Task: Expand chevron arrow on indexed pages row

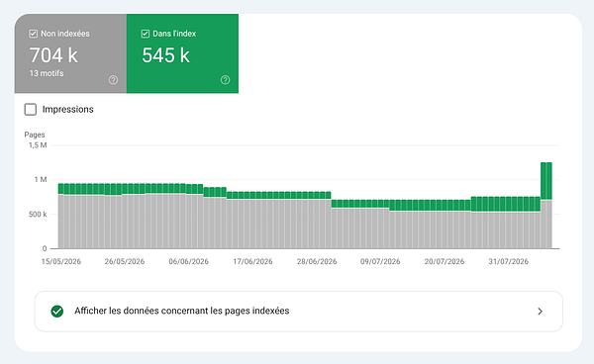Action: pyautogui.click(x=541, y=312)
